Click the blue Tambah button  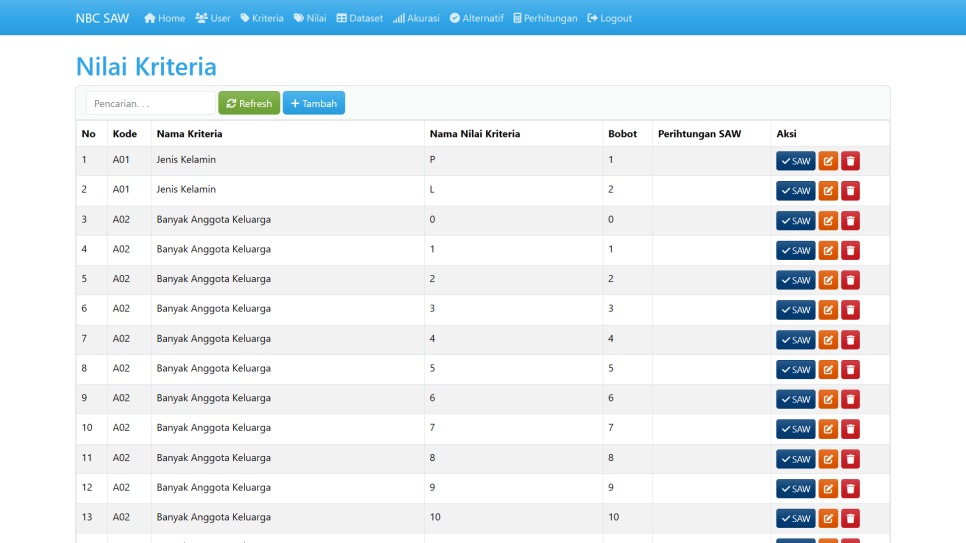tap(314, 103)
